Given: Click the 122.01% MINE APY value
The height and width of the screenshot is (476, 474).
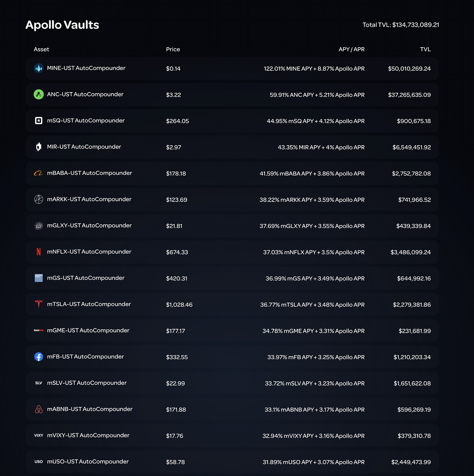Looking at the screenshot, I should 288,69.
